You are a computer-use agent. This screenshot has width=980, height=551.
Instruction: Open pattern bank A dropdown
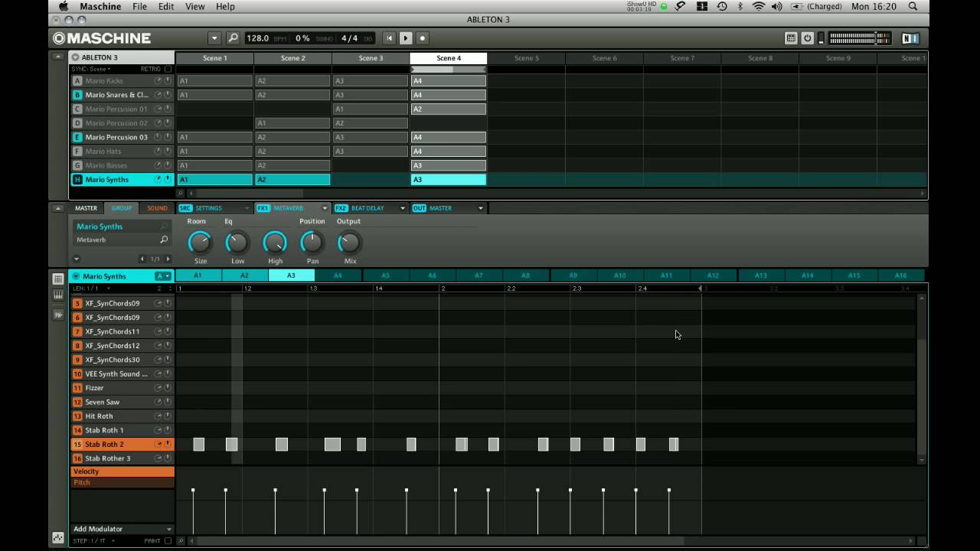(163, 276)
